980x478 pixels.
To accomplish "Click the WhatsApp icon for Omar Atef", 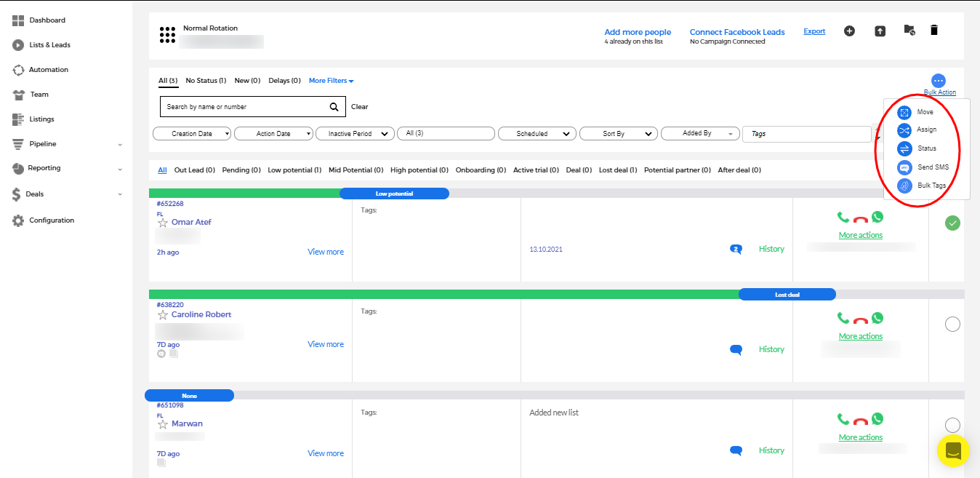I will 877,217.
